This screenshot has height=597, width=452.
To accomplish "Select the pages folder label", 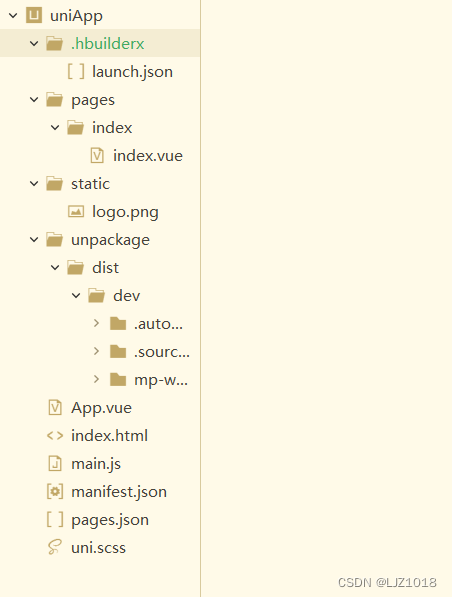I will pos(93,101).
